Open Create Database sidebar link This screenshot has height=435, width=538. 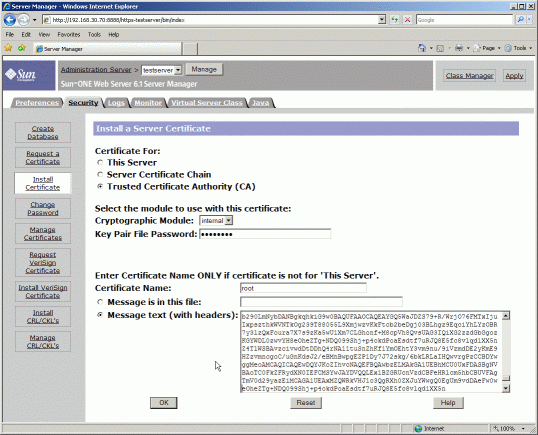point(43,132)
